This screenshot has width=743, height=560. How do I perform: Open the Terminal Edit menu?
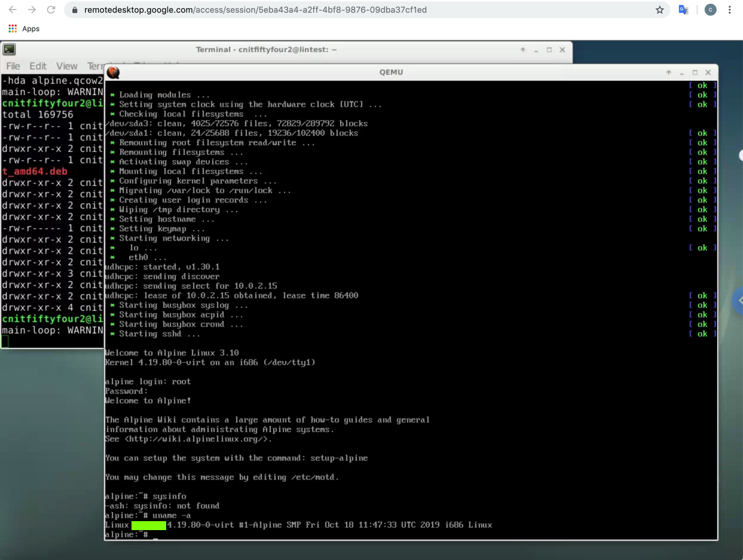click(x=38, y=66)
